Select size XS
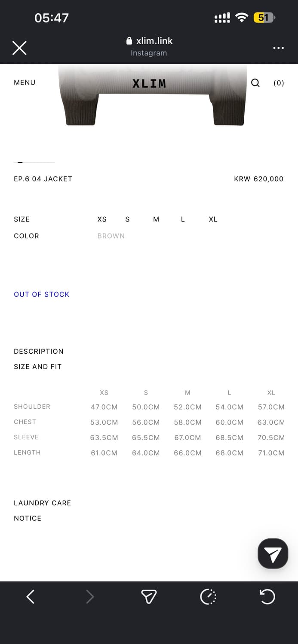The image size is (298, 644). [102, 219]
